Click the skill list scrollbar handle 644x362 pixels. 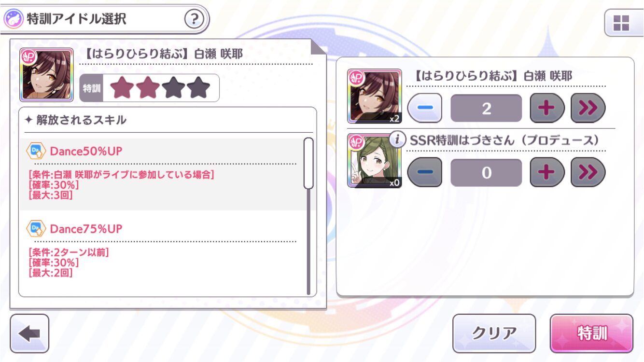click(308, 163)
